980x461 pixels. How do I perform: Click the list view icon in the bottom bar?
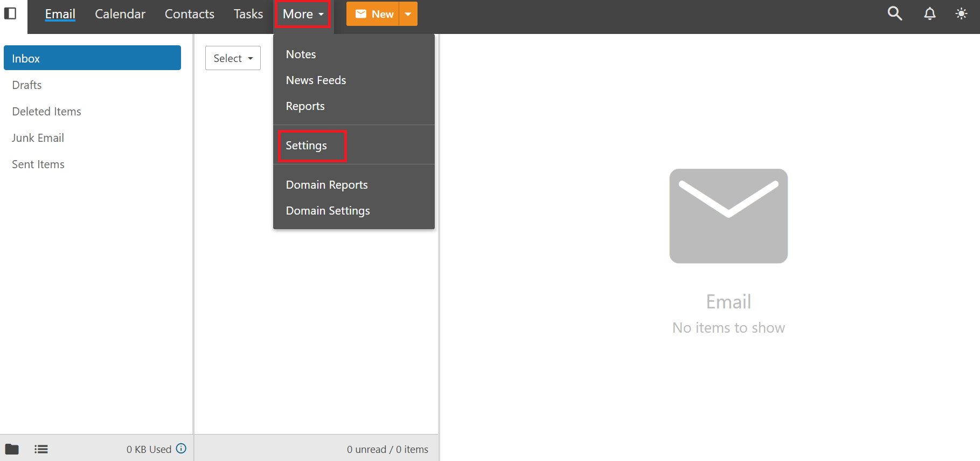(41, 449)
